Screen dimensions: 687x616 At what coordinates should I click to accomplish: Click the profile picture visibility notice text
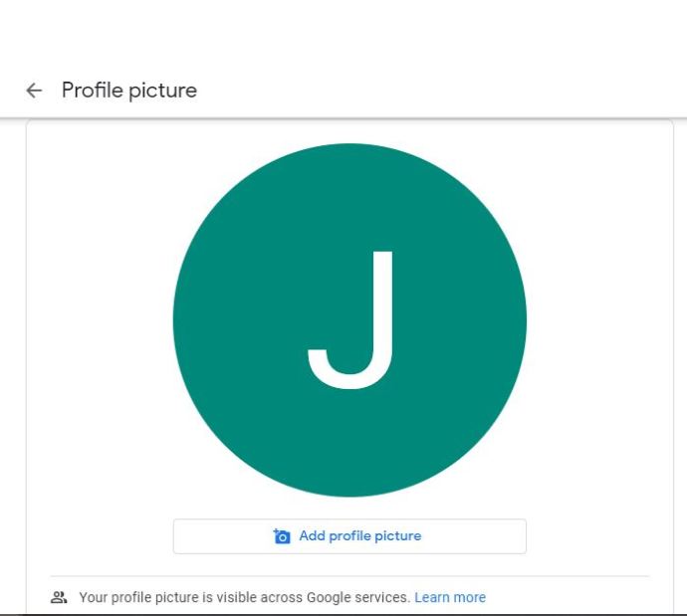(x=244, y=597)
